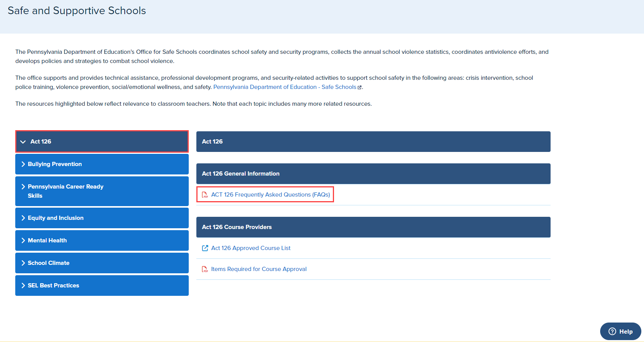Click PDF icon beside Items Required for Course Approval
Image resolution: width=644 pixels, height=342 pixels.
[205, 269]
